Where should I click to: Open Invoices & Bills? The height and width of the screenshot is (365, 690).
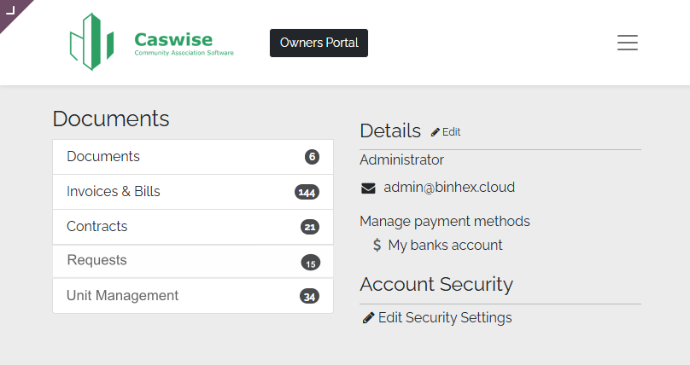click(193, 192)
